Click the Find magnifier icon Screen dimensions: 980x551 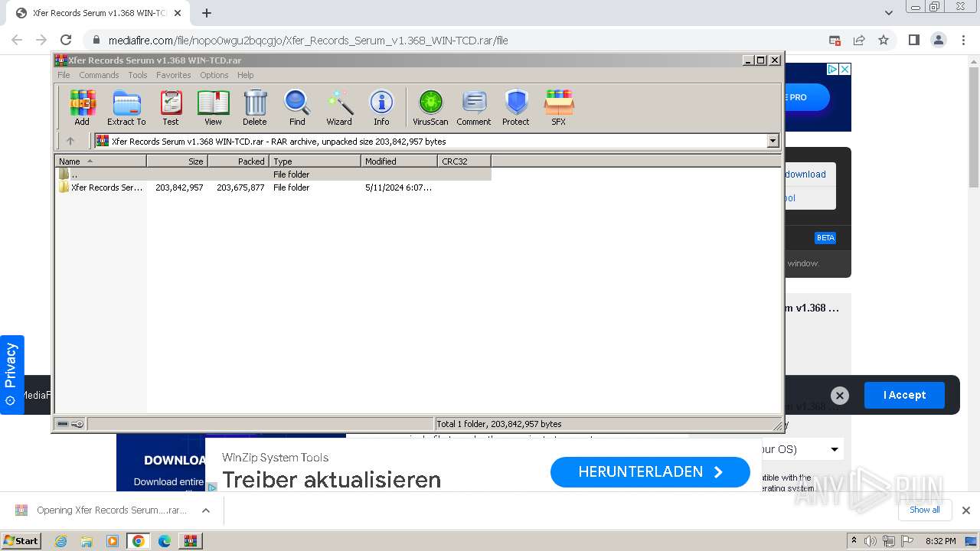297,107
